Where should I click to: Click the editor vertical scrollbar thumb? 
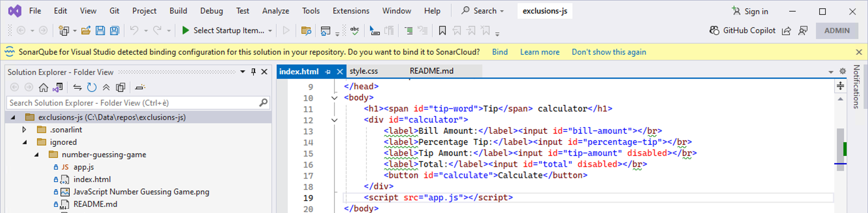[x=840, y=149]
